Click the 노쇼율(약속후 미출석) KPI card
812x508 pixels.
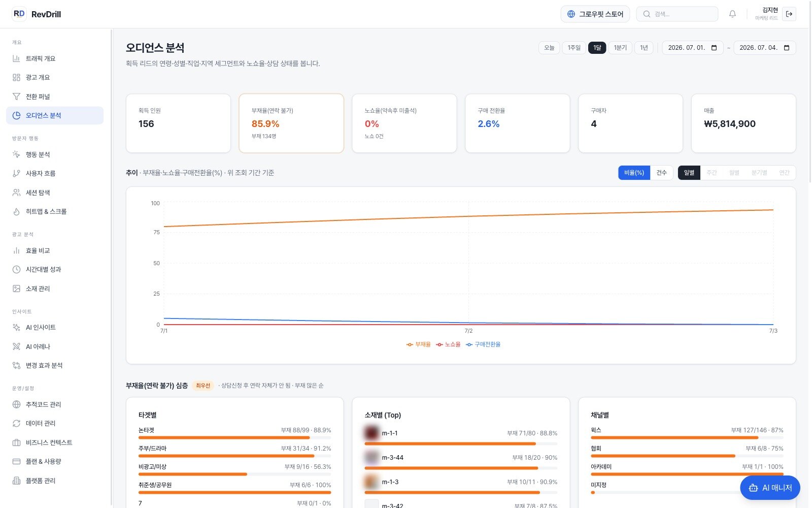pos(404,123)
